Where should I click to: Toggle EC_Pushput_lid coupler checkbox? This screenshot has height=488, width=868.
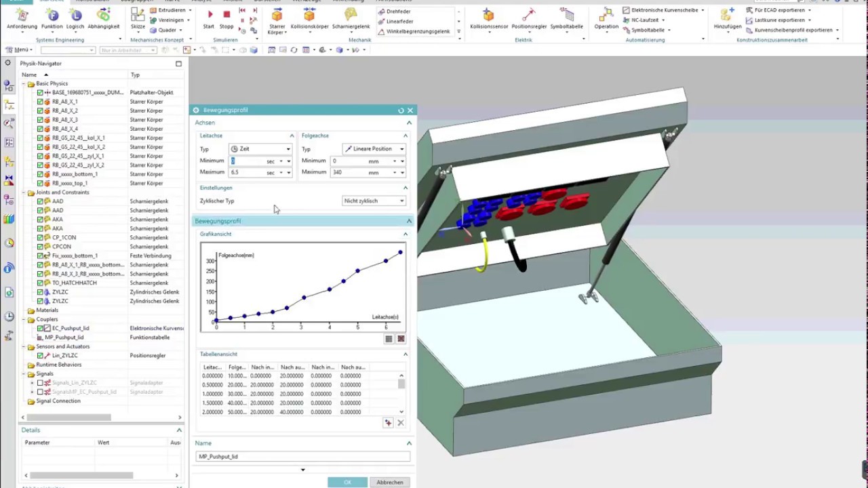(x=40, y=328)
